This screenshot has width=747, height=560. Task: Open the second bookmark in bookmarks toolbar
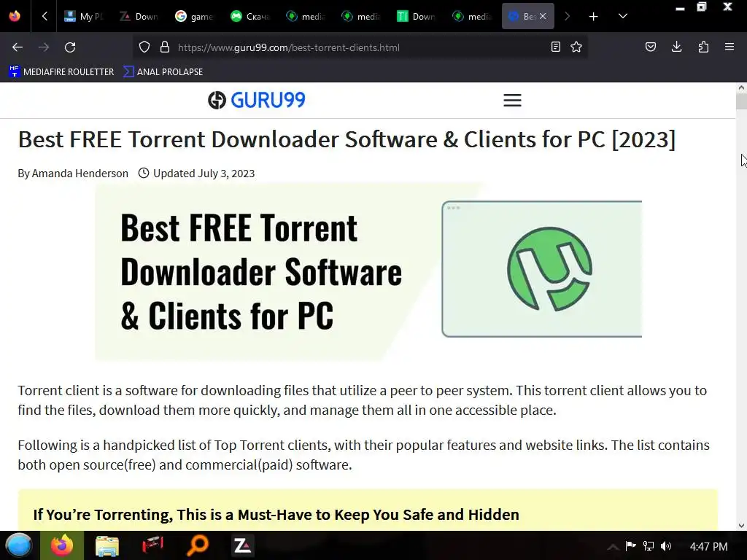coord(163,72)
